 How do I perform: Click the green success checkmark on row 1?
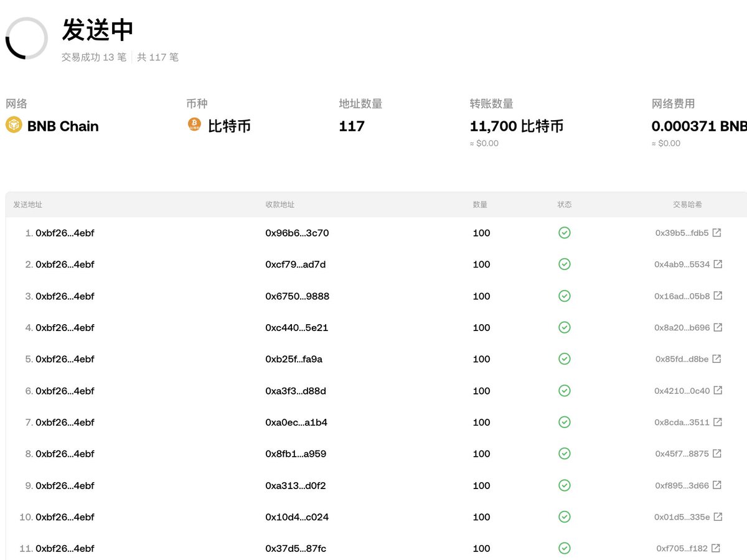point(565,232)
